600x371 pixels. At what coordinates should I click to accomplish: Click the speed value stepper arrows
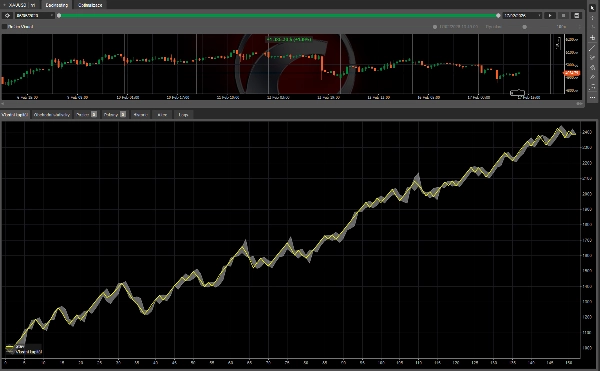point(579,27)
